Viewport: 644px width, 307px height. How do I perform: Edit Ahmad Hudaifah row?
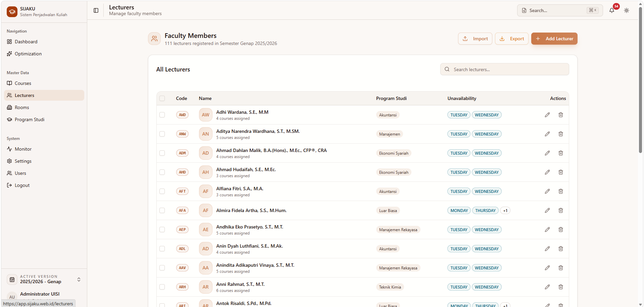[547, 172]
